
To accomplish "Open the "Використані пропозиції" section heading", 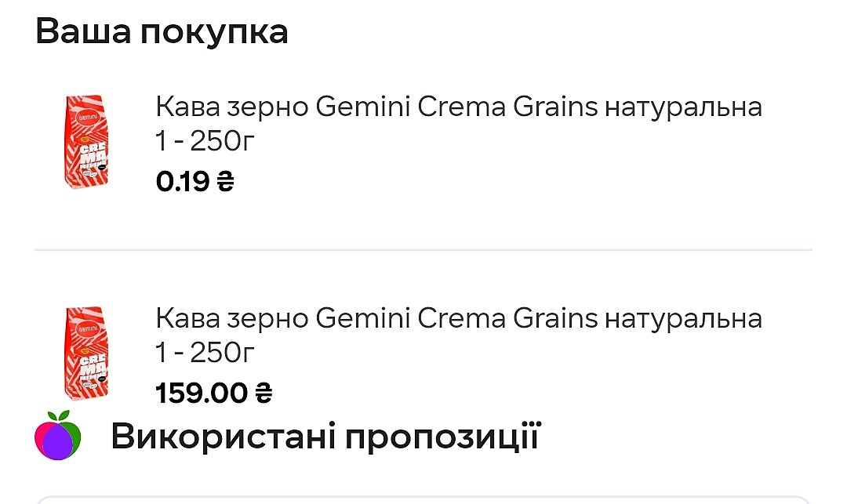I will coord(325,436).
